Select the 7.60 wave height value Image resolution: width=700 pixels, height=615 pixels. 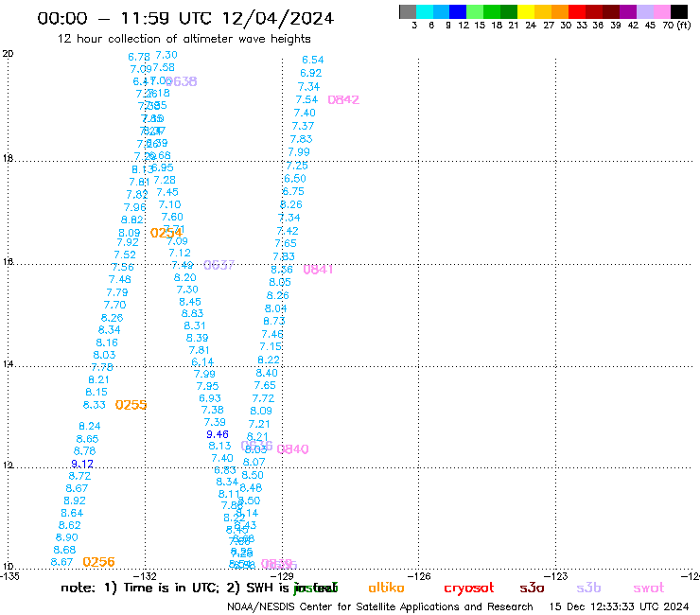[172, 217]
